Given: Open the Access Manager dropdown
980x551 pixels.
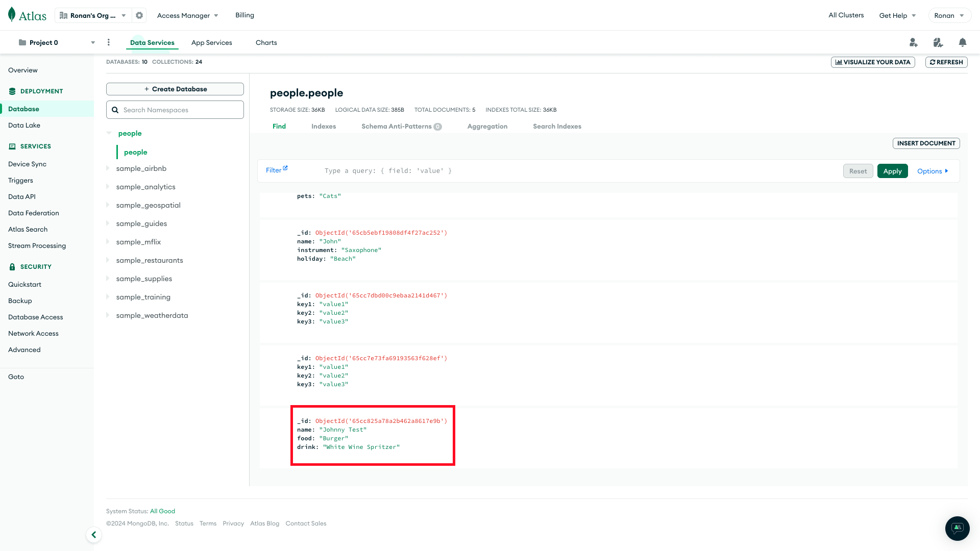Looking at the screenshot, I should 188,15.
